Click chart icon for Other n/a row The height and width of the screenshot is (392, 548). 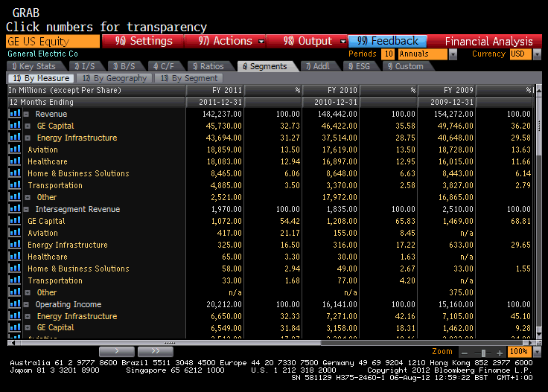click(x=15, y=292)
